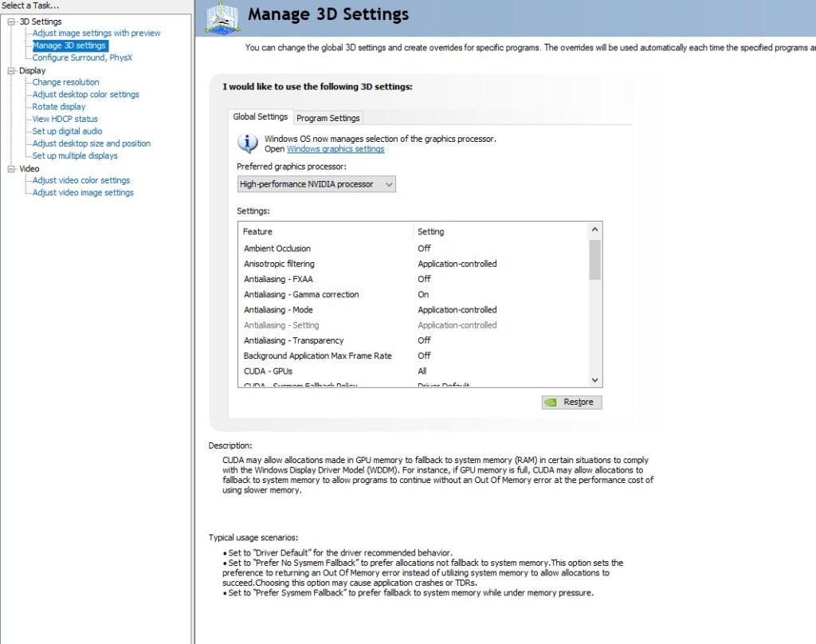The height and width of the screenshot is (644, 816).
Task: Click Off value for Background Application Max Frame Rate
Action: click(x=424, y=355)
